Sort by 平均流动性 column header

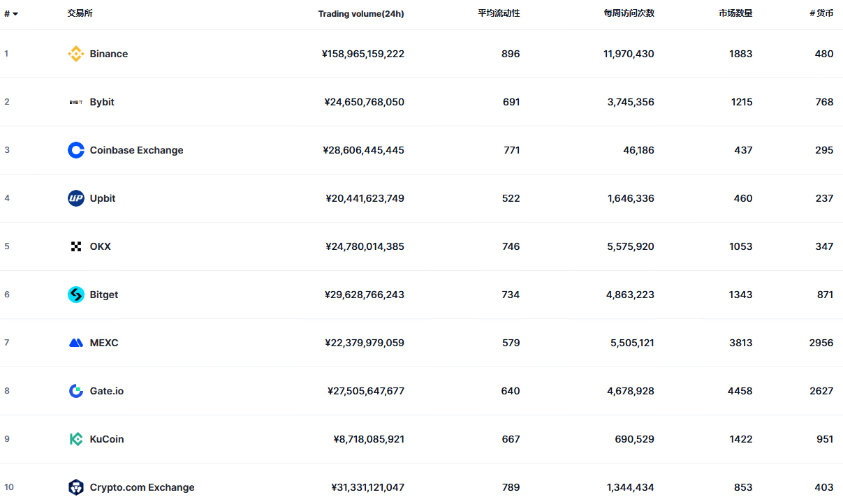click(499, 13)
